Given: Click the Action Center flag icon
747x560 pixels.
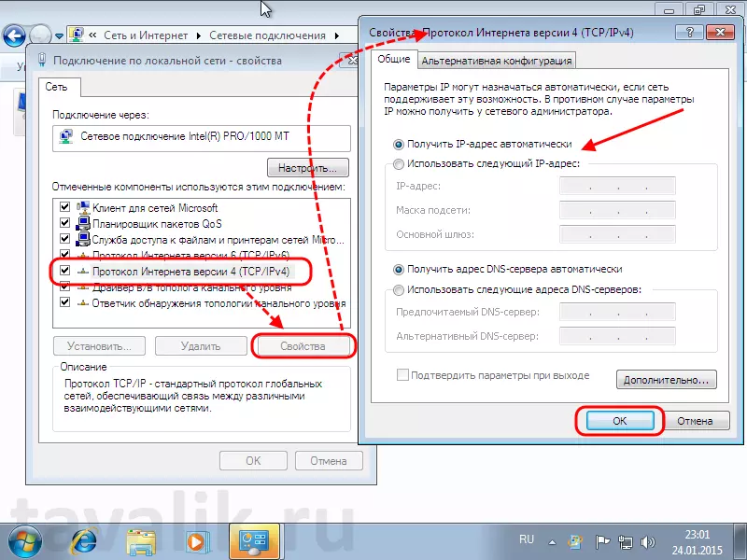Looking at the screenshot, I should (x=602, y=542).
